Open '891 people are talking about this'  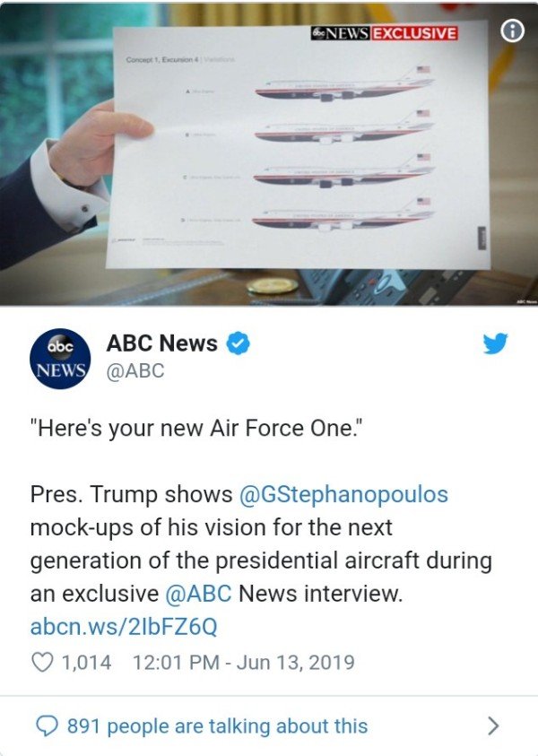click(217, 726)
